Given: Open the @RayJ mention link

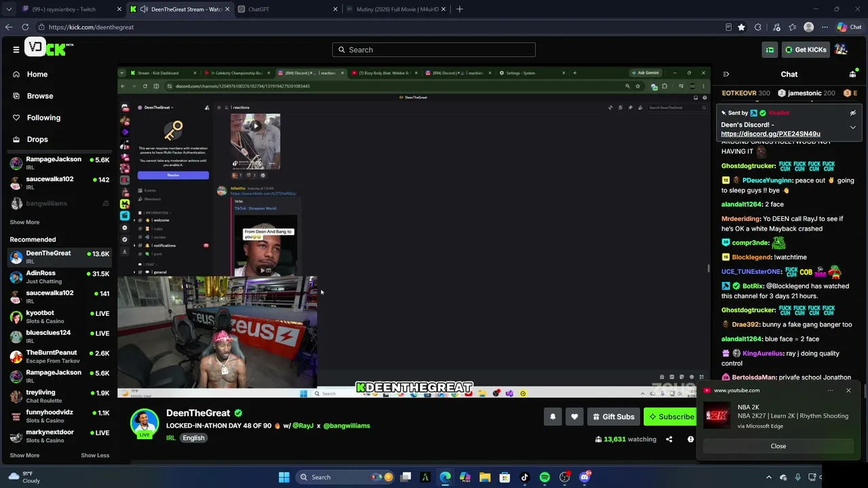Looking at the screenshot, I should pos(303,426).
